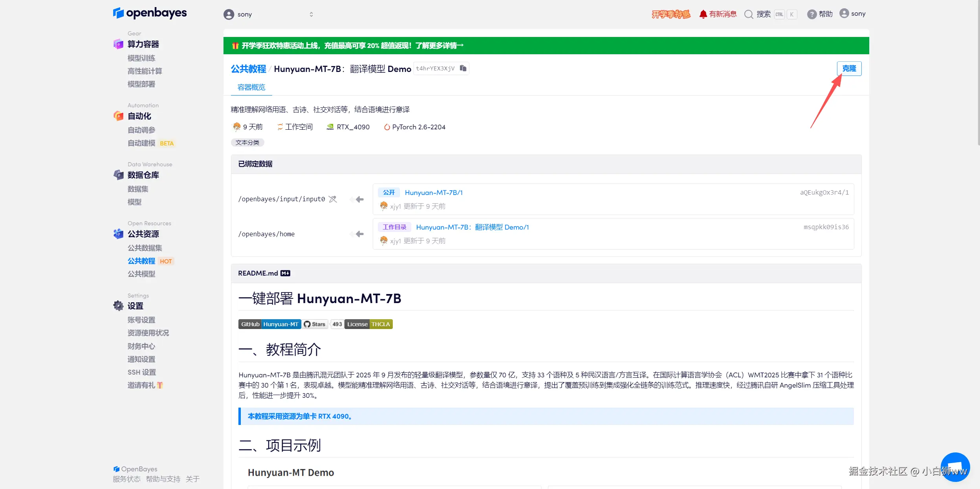
Task: Click the 文本分类 tag
Action: click(247, 143)
